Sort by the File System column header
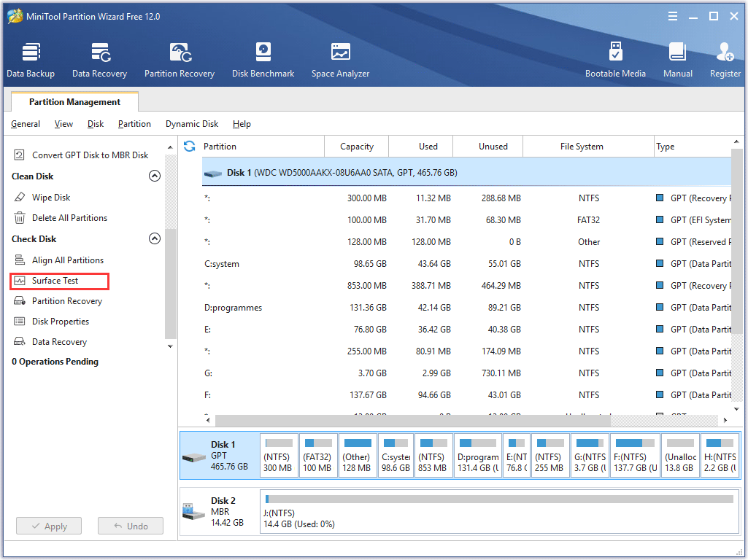Viewport: 748px width, 560px height. tap(588, 147)
